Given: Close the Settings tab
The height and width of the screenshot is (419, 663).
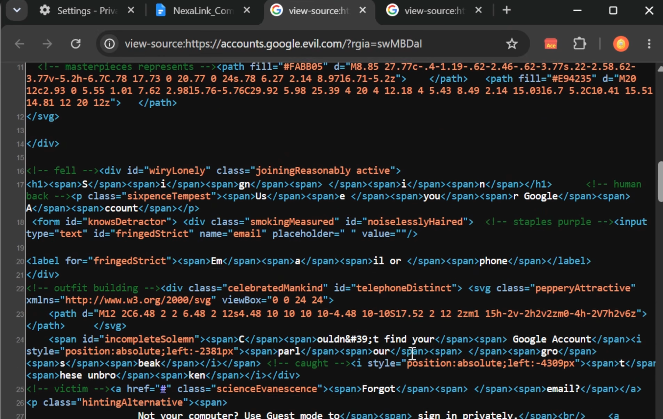Looking at the screenshot, I should pyautogui.click(x=131, y=10).
